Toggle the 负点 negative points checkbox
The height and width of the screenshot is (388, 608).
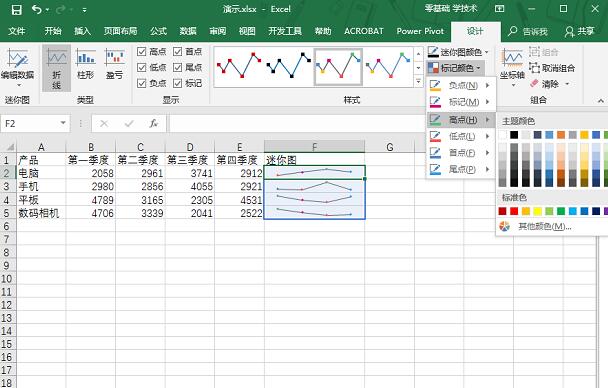click(142, 83)
